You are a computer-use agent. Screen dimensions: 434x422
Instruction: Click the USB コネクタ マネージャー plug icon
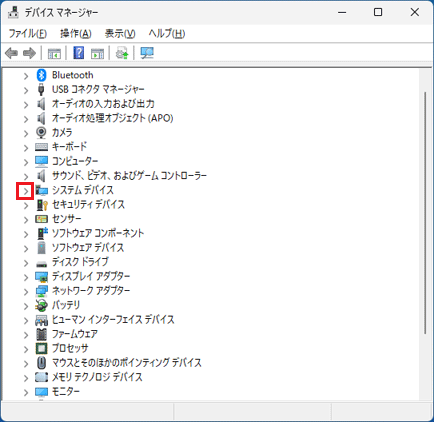point(41,90)
